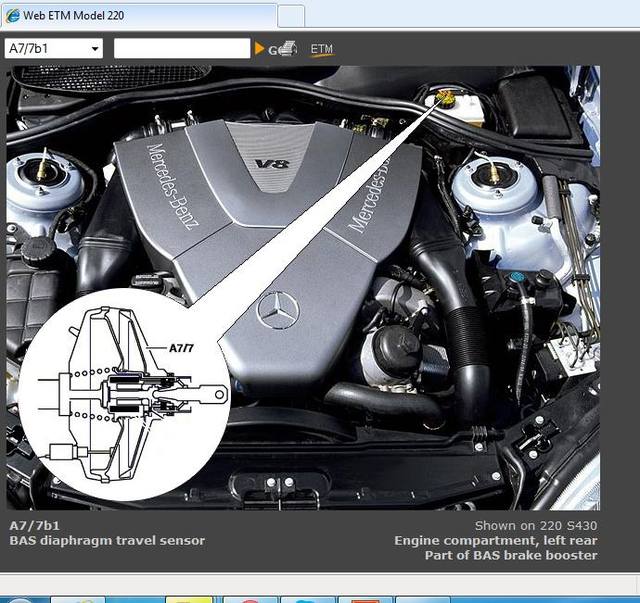Click 'Engine compartment, left rear' text

(496, 541)
